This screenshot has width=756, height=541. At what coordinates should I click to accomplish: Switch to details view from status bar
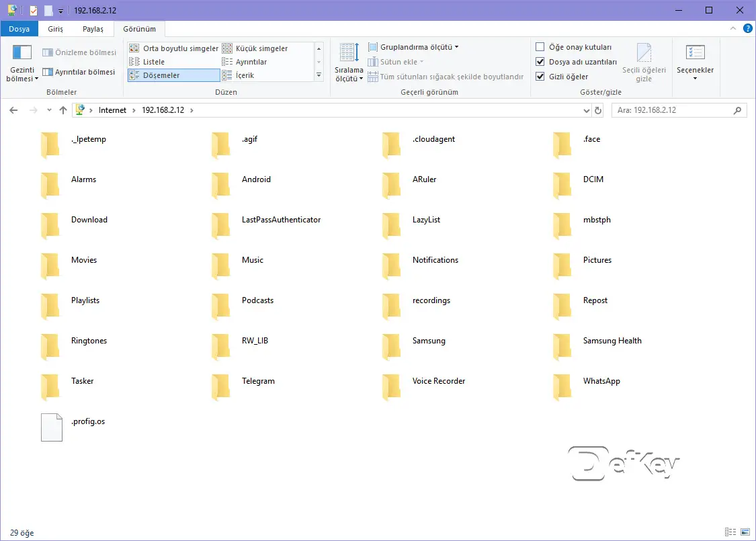(x=730, y=532)
